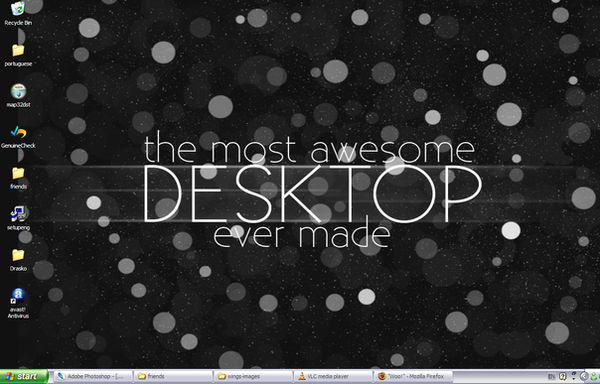Viewport: 600px width, 384px height.
Task: Select the Drasko folder on the desktop
Action: pyautogui.click(x=18, y=260)
